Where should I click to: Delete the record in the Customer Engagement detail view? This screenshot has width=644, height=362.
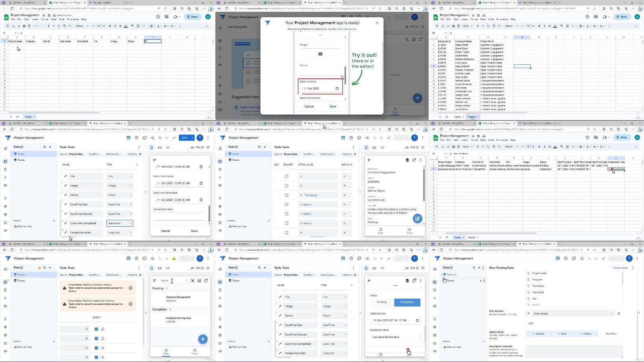(x=407, y=160)
